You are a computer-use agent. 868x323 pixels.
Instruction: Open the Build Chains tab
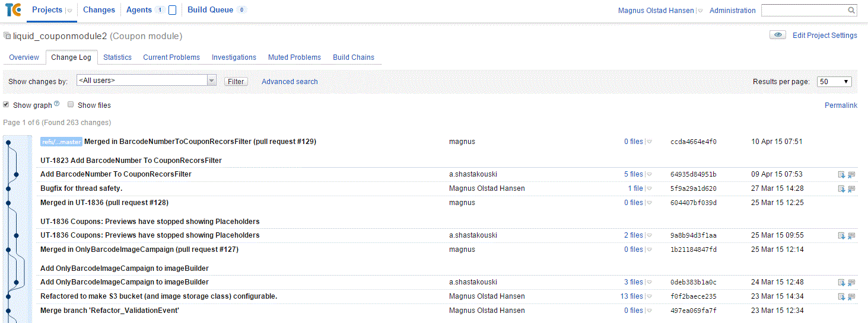coord(354,57)
